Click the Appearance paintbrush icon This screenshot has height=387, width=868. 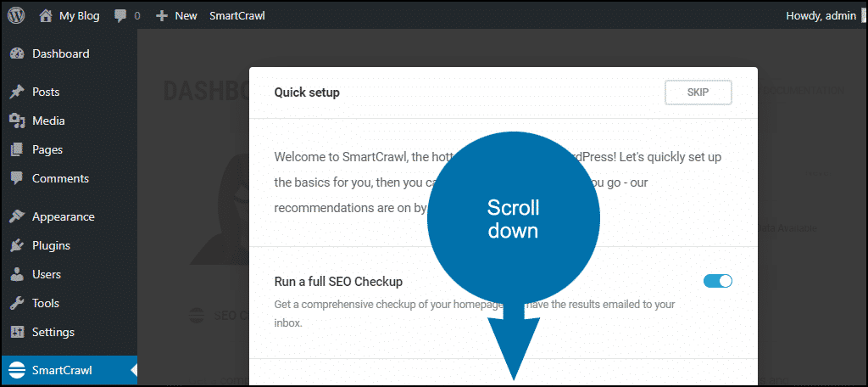(x=17, y=216)
